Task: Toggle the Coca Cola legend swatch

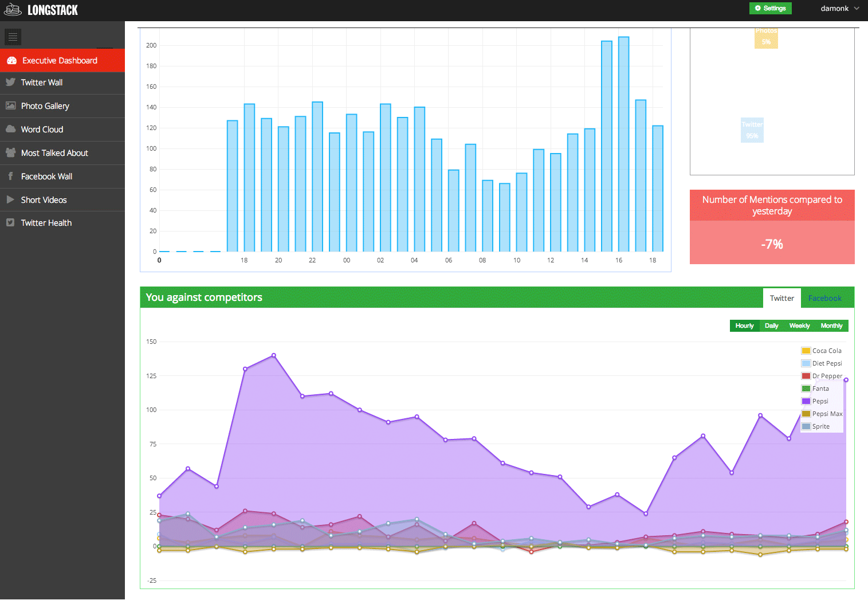Action: (x=806, y=351)
